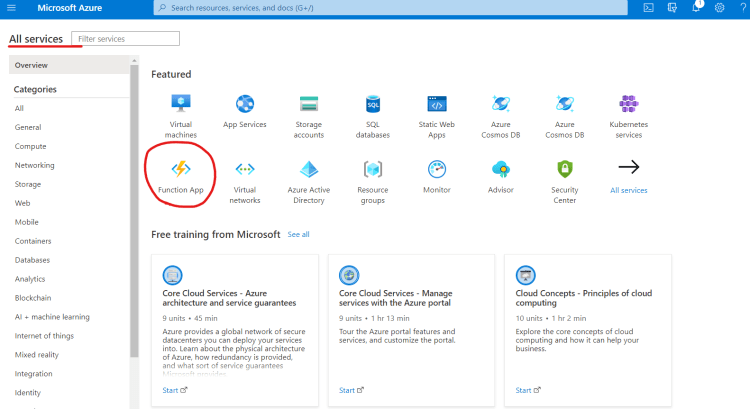Start Azure architecture and service guarantees course

(175, 390)
